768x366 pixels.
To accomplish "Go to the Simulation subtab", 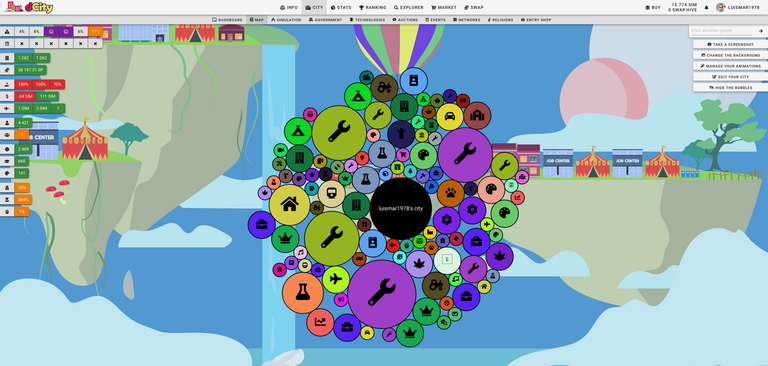I will tap(286, 20).
